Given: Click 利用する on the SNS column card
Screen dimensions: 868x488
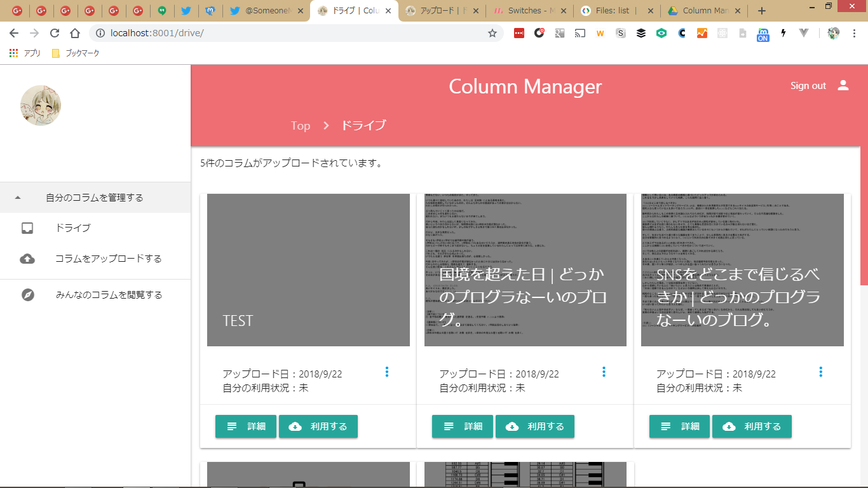Looking at the screenshot, I should [752, 426].
